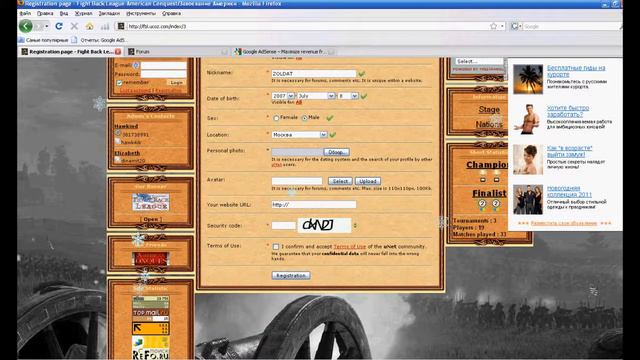Viewport: 640px width, 360px height.
Task: Click the avatar file path field
Action: pos(297,181)
